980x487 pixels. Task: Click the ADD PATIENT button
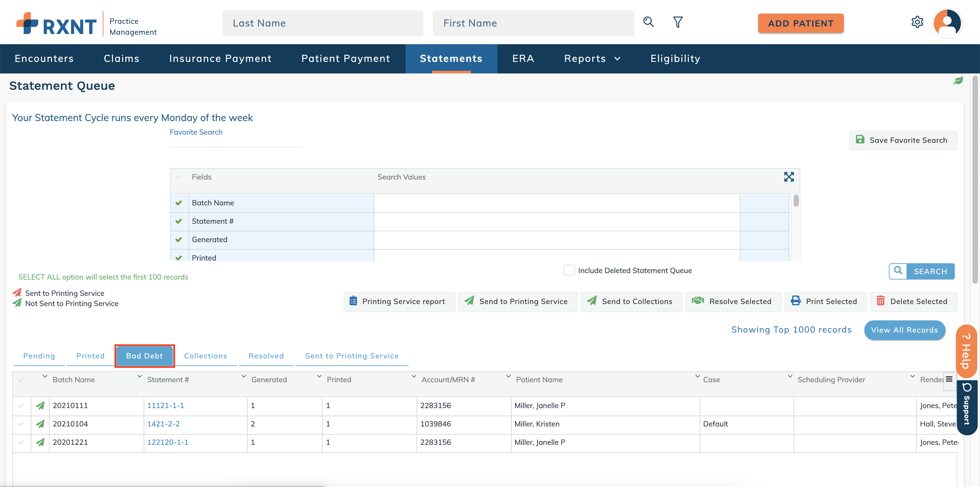pyautogui.click(x=800, y=23)
